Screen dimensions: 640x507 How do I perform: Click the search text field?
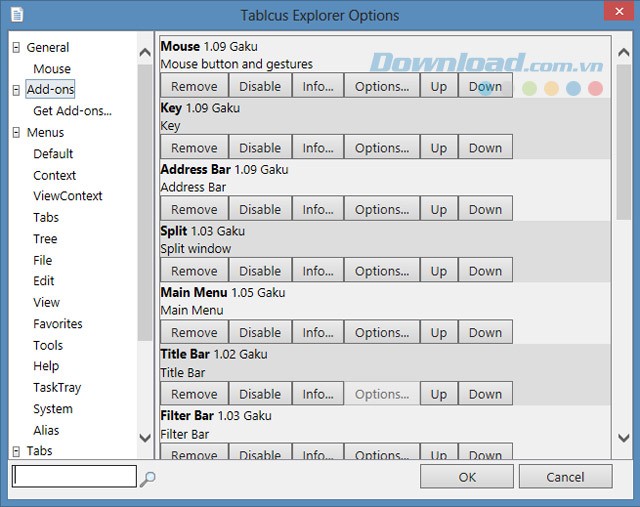coord(73,477)
